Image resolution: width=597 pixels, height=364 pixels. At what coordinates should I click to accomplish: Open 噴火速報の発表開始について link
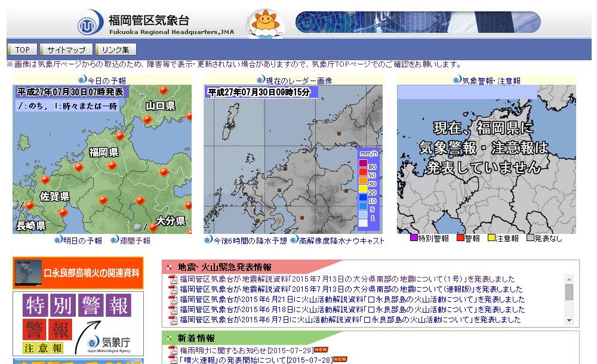click(254, 360)
